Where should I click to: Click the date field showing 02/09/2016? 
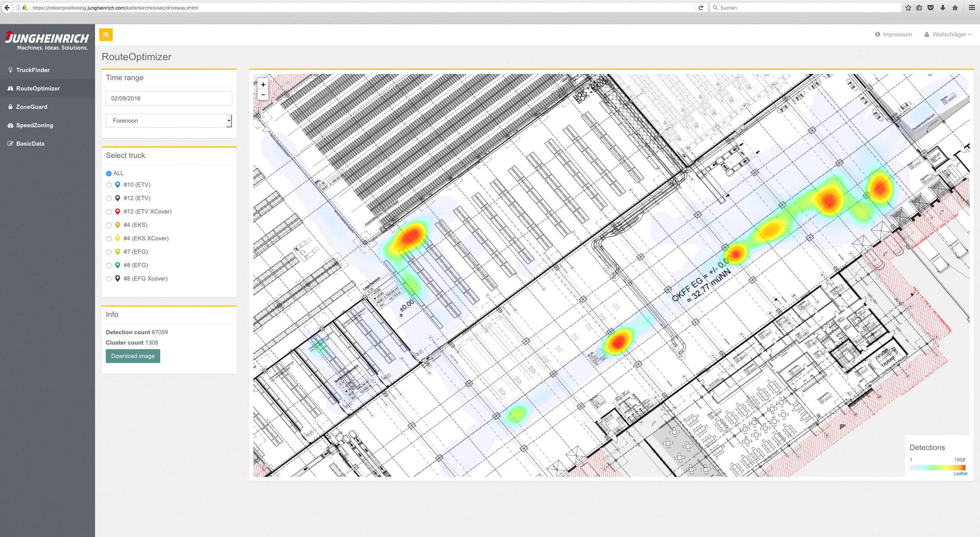(169, 99)
